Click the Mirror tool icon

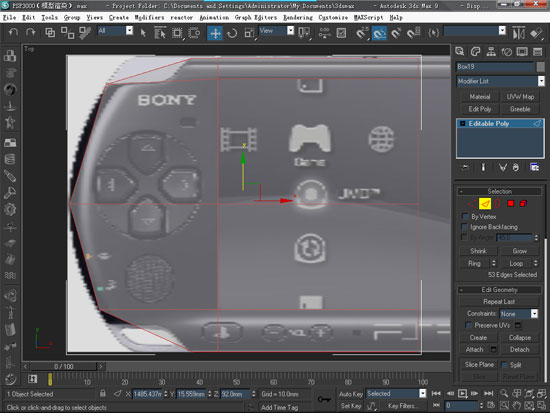click(518, 33)
